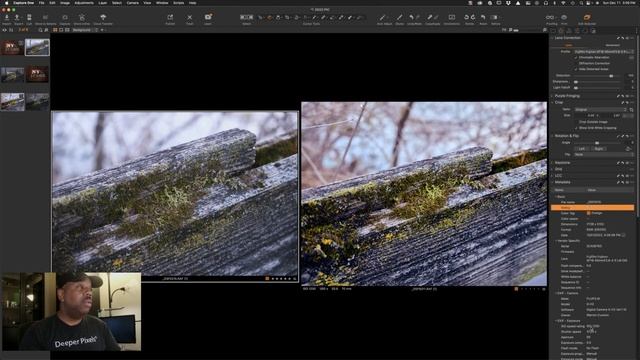
Task: Select the highlighted orange Rating row in Metadata
Action: point(592,208)
